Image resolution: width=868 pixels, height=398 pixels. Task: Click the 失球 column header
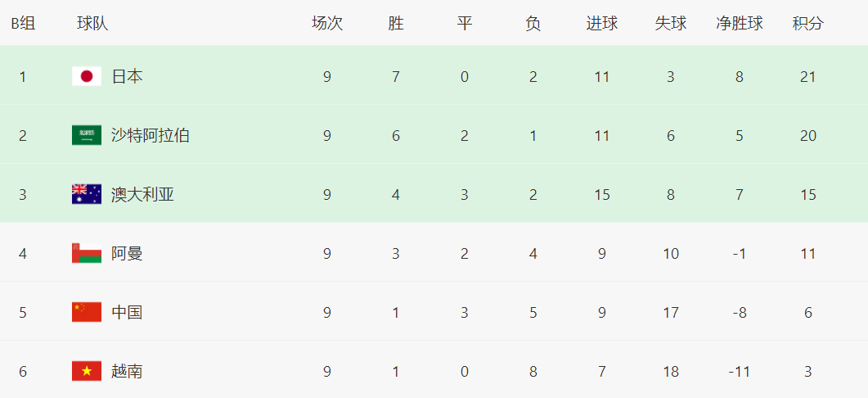(670, 24)
